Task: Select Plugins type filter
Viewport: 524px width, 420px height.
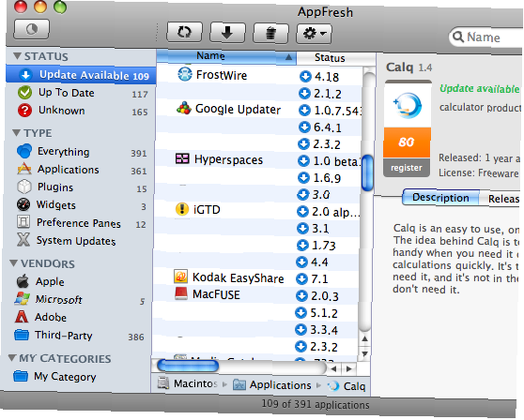Action: 79,187
